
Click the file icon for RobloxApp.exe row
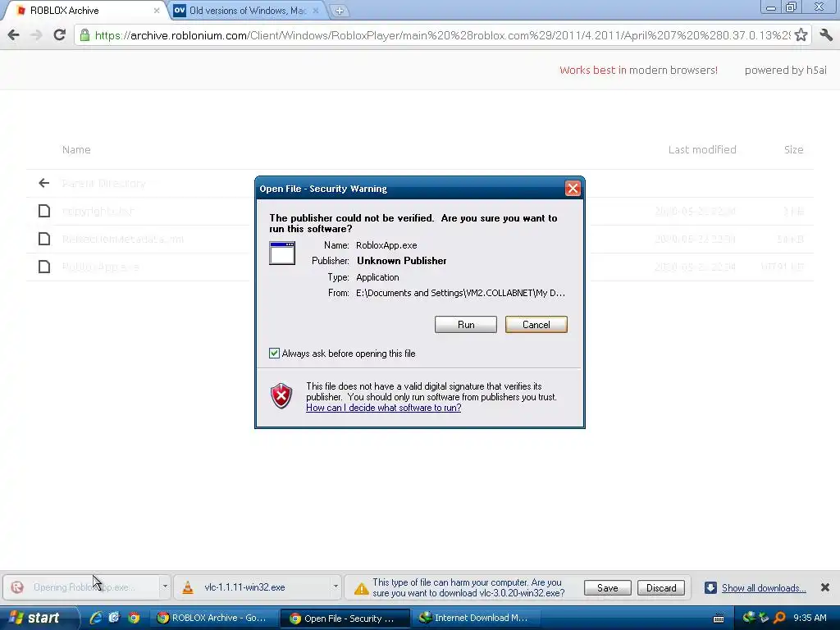click(x=44, y=267)
